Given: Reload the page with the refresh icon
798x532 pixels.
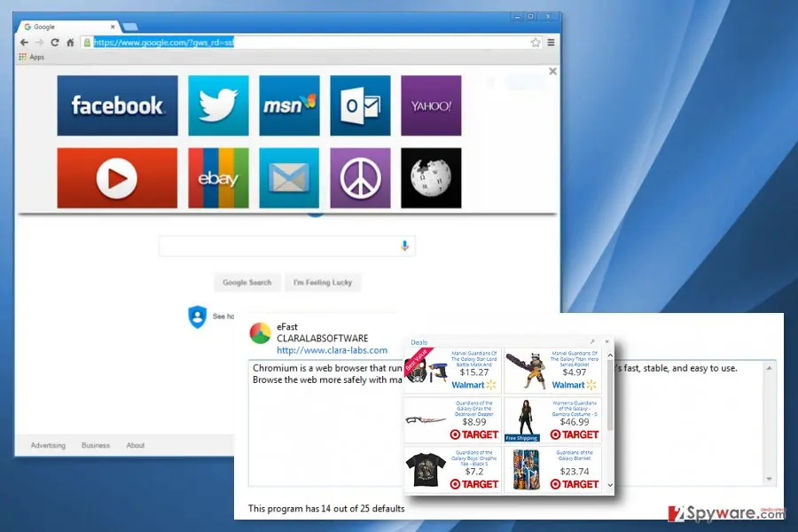Looking at the screenshot, I should [x=55, y=43].
